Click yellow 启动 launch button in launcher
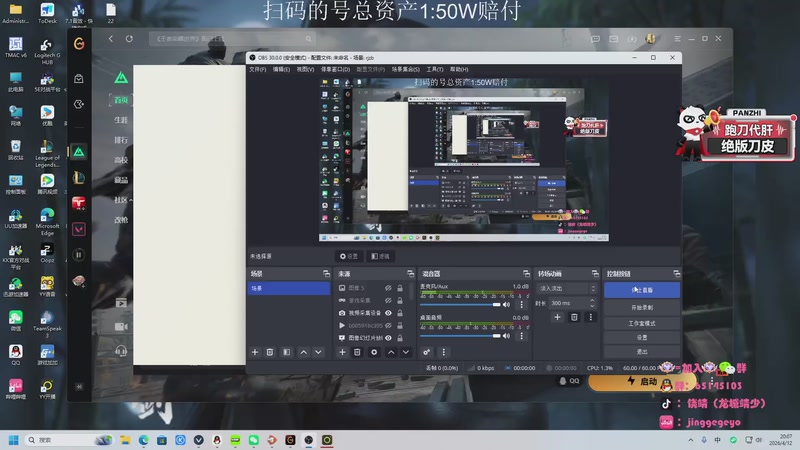The image size is (800, 450). [642, 382]
